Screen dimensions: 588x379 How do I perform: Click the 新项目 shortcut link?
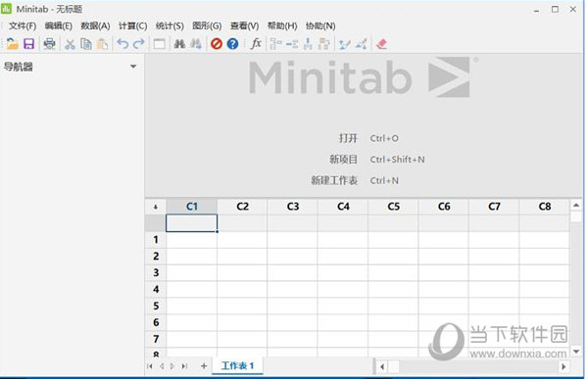[377, 160]
